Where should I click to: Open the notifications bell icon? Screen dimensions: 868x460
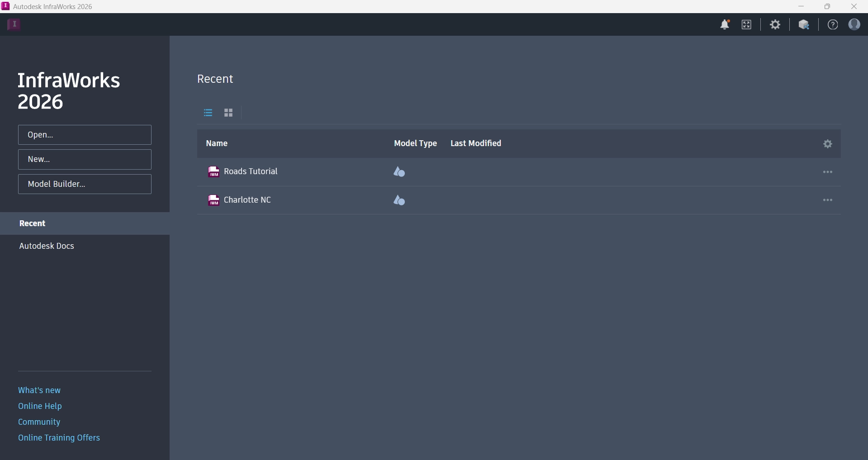coord(725,25)
